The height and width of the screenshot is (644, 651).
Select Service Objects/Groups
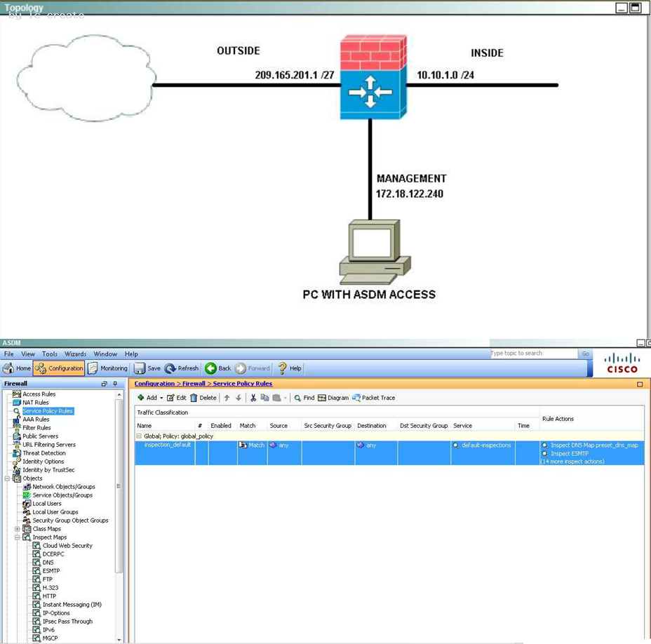click(62, 495)
